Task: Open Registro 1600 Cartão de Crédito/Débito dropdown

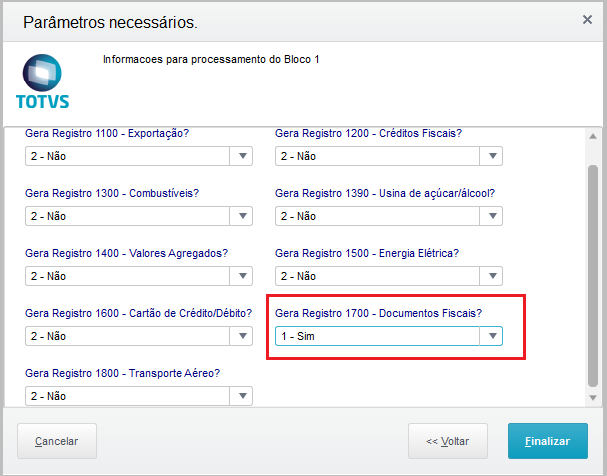Action: coord(242,336)
